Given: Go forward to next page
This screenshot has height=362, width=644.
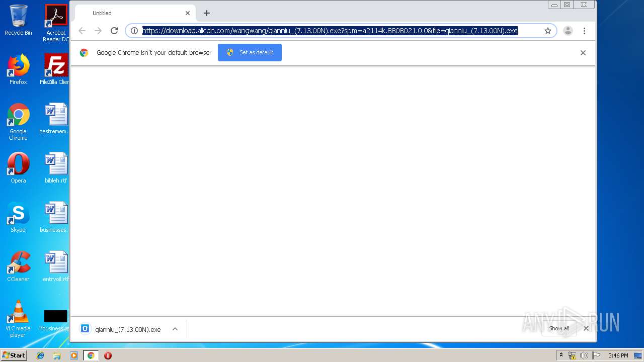Looking at the screenshot, I should (x=98, y=31).
